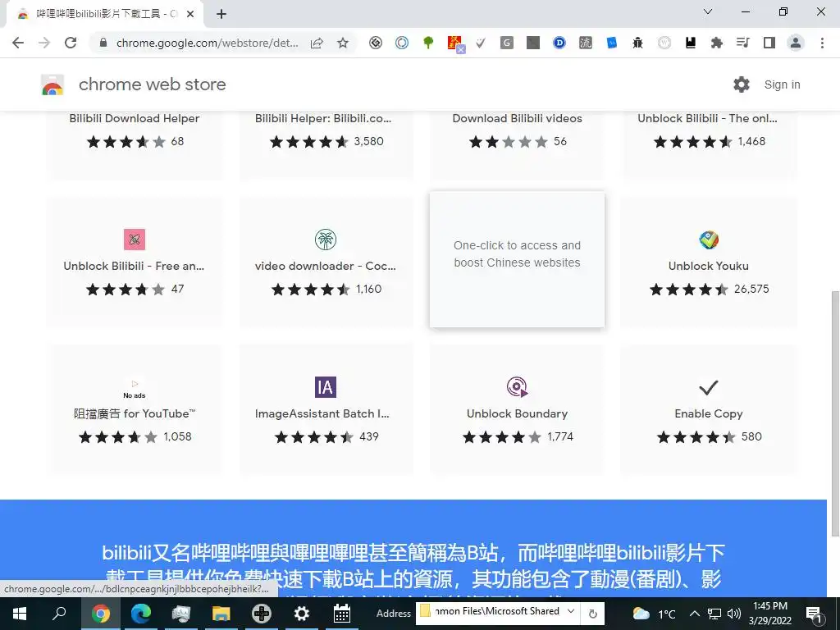Image resolution: width=840 pixels, height=630 pixels.
Task: Open a new browser tab
Action: point(221,14)
